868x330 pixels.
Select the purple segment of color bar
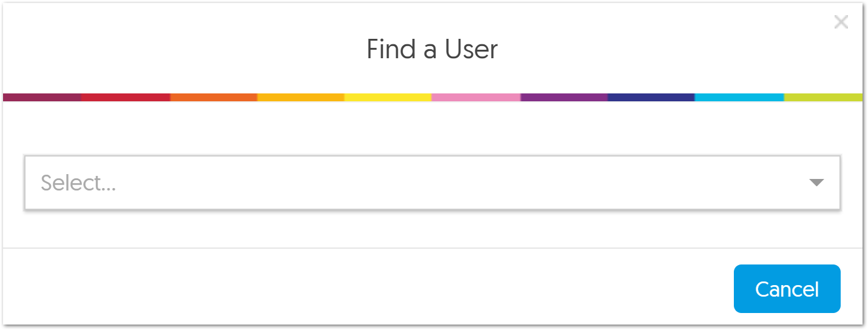[564, 97]
